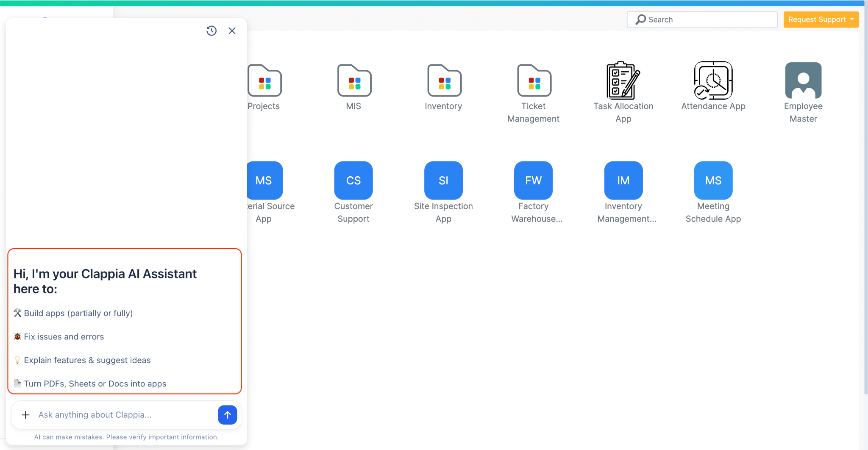Open the Factory Warehouse FW icon
Image resolution: width=868 pixels, height=450 pixels.
pyautogui.click(x=533, y=181)
